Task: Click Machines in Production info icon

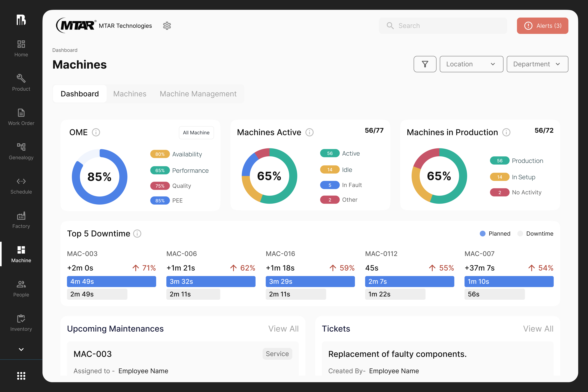Action: pyautogui.click(x=506, y=132)
